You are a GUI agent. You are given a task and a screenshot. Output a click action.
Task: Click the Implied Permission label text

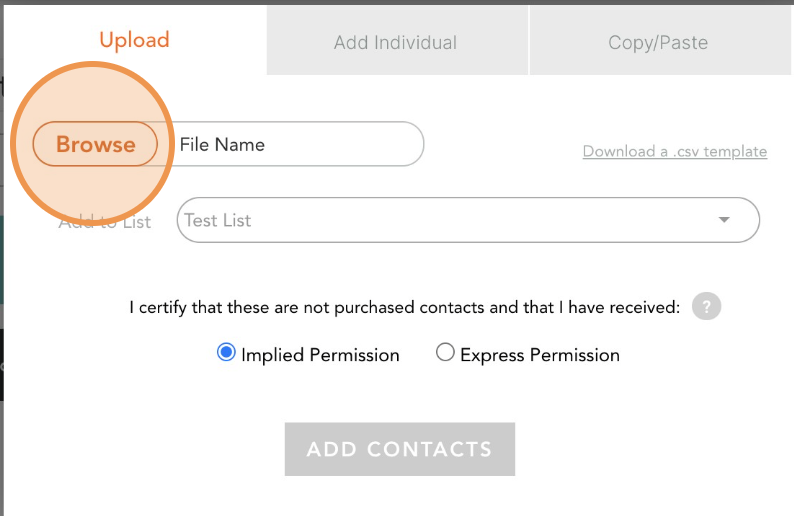(321, 355)
